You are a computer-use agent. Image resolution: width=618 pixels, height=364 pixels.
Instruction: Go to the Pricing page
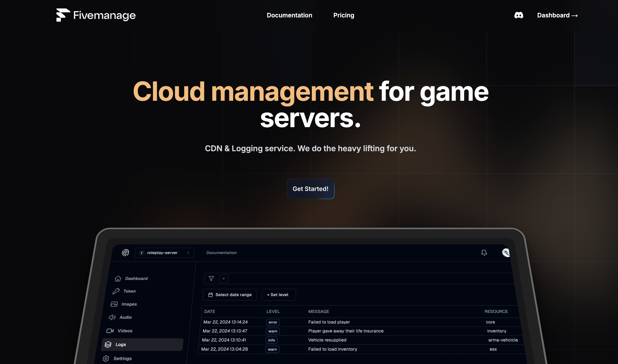[x=344, y=15]
